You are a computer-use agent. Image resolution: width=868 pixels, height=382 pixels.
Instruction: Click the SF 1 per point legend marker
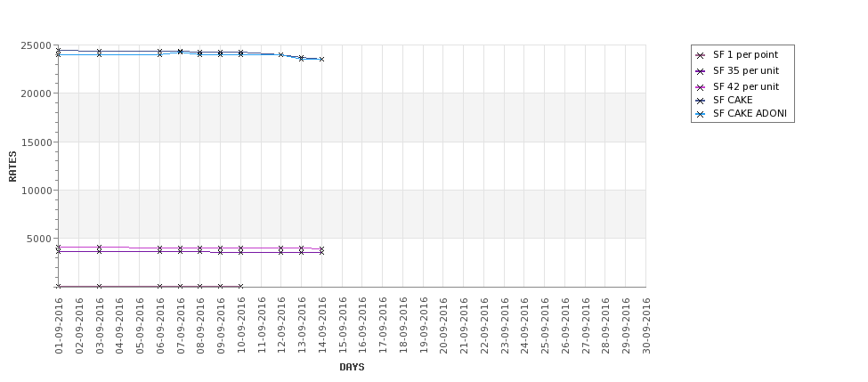click(701, 55)
